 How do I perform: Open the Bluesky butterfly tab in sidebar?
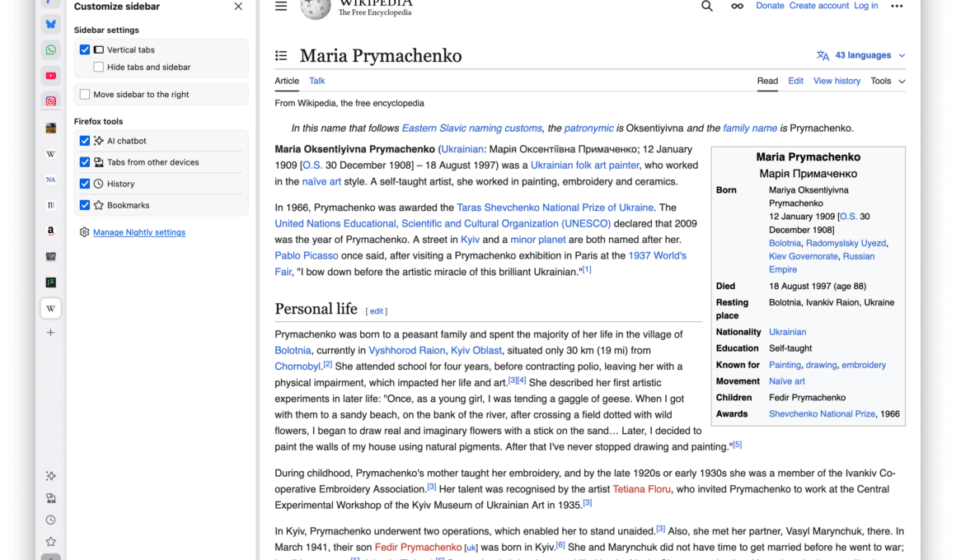50,25
